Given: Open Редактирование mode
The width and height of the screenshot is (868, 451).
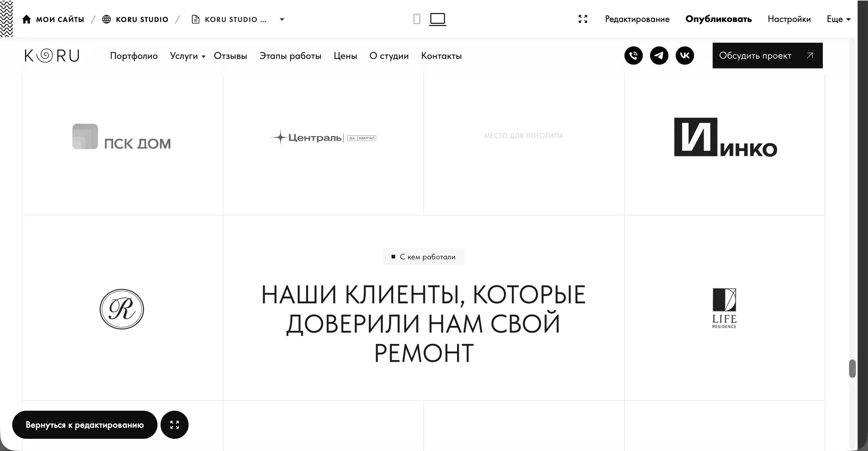Looking at the screenshot, I should pyautogui.click(x=637, y=19).
